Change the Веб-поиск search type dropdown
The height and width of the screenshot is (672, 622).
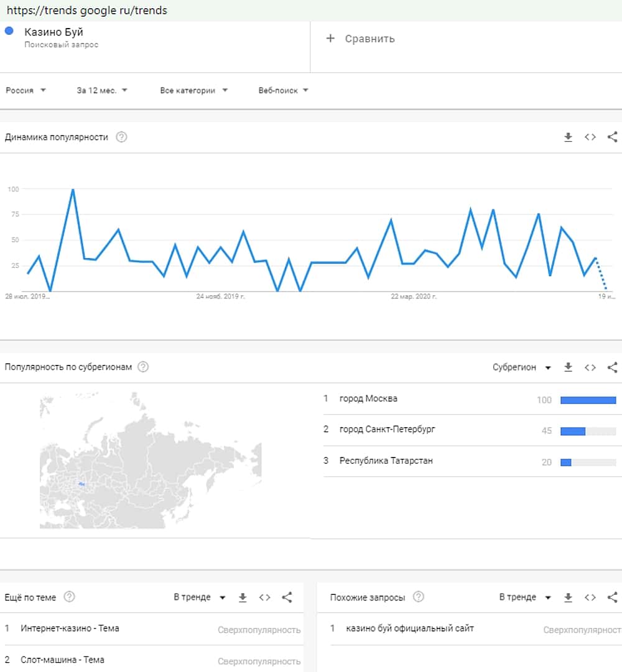pos(283,90)
